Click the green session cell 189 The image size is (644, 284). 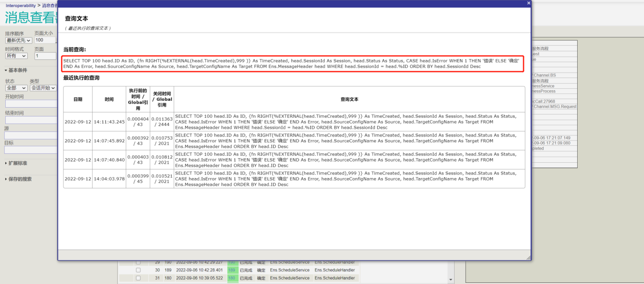coord(232,270)
